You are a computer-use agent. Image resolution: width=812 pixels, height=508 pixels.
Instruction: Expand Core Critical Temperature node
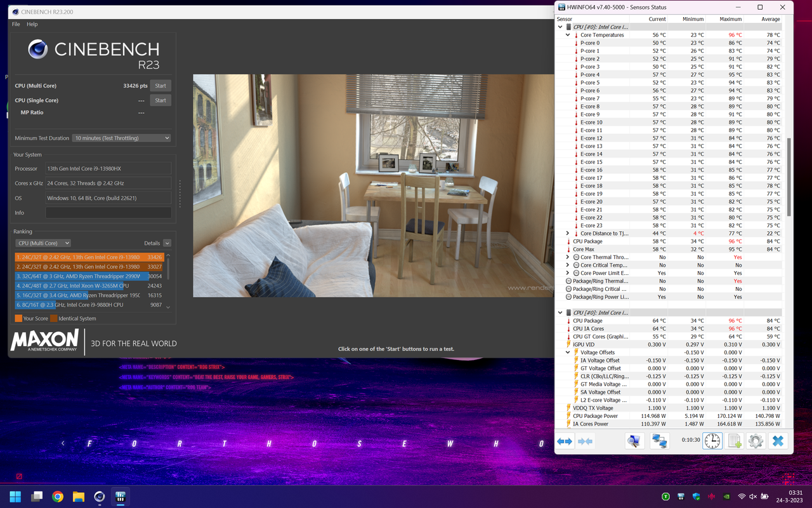pyautogui.click(x=568, y=265)
